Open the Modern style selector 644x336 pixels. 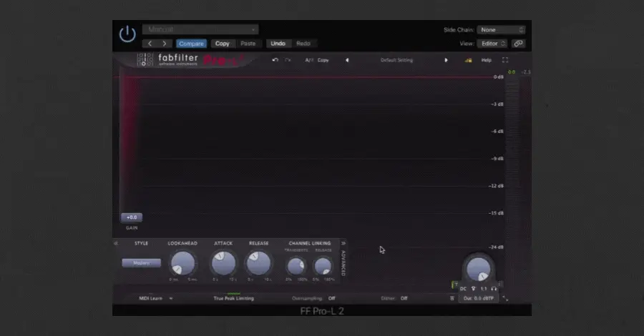[141, 263]
